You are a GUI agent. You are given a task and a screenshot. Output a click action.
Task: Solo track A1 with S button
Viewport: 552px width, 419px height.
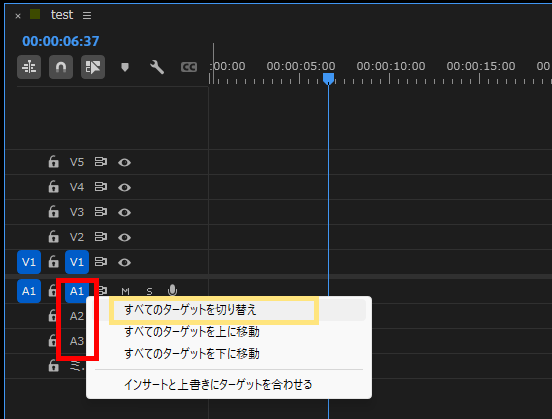tap(149, 291)
